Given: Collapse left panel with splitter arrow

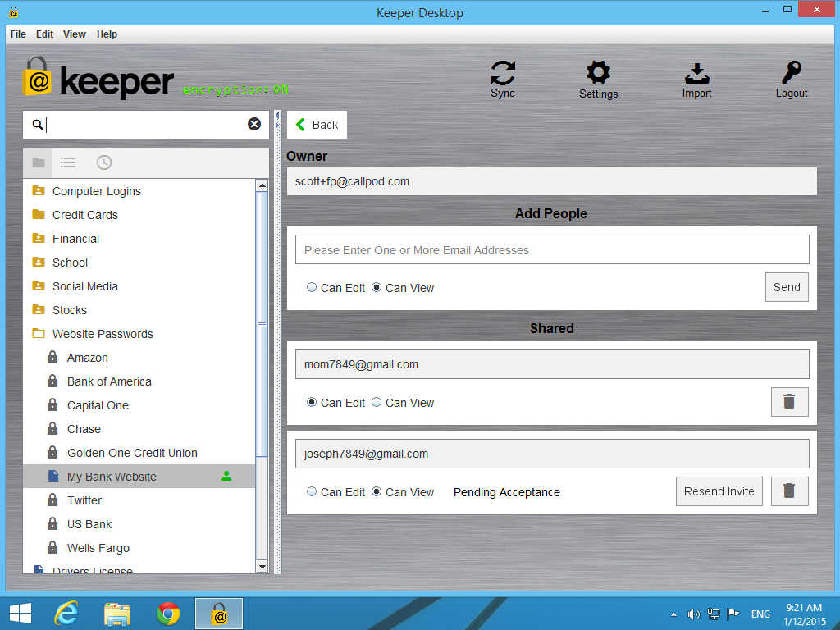Looking at the screenshot, I should [x=277, y=116].
